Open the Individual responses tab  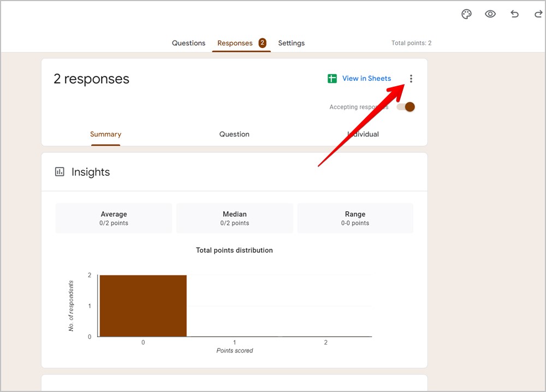coord(363,134)
